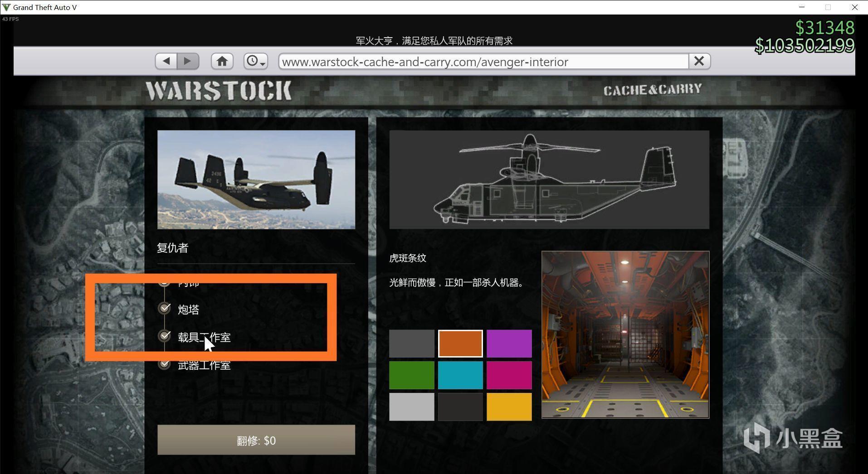Click the Grand Theft Auto V window icon

point(6,7)
